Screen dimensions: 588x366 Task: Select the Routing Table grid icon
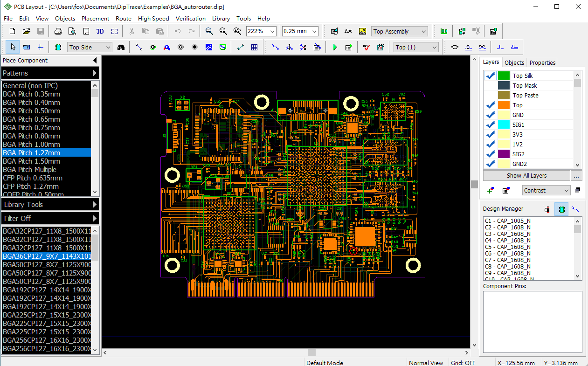coord(254,47)
